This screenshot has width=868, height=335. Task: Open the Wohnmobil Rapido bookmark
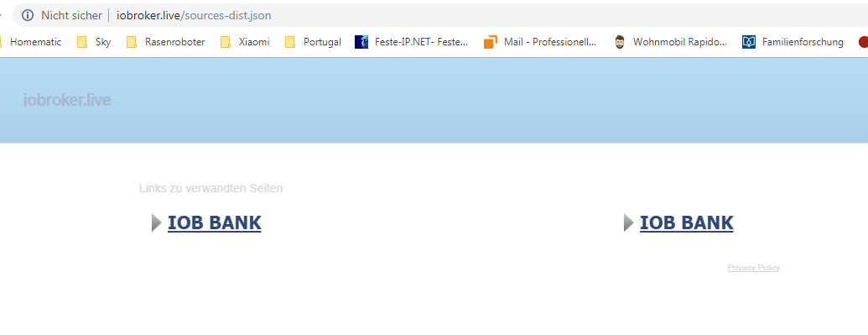point(670,42)
